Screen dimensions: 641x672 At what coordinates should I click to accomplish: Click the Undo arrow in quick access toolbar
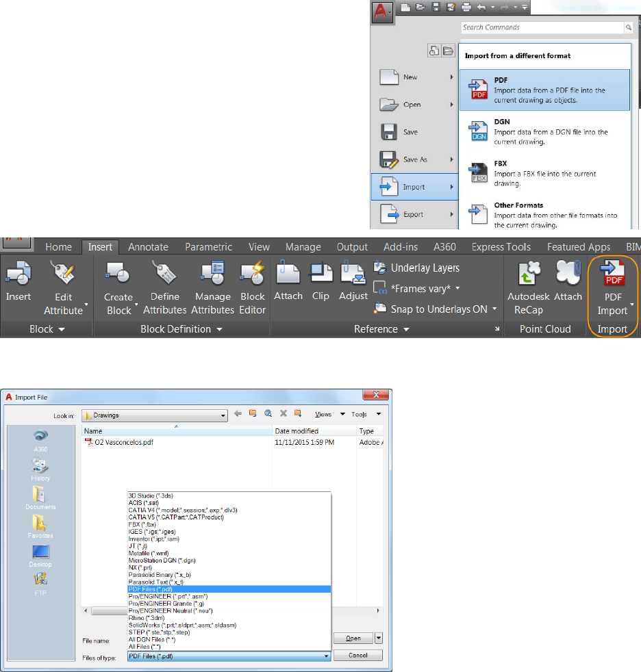pos(481,8)
